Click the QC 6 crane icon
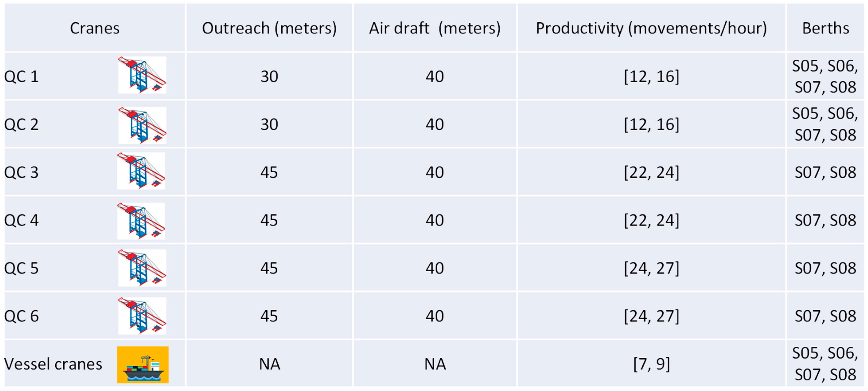Viewport: 868px width, 391px height. point(142,316)
